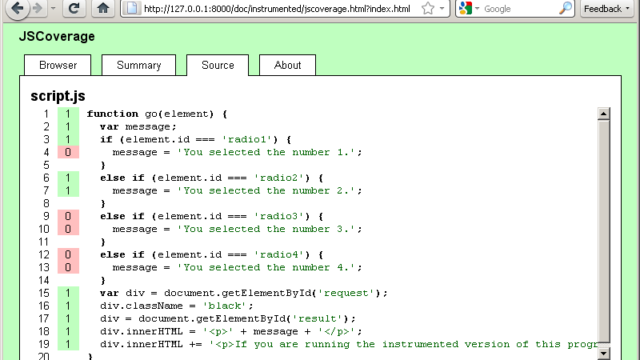The width and height of the screenshot is (640, 360).
Task: Click the 'function go(element) {' code line
Action: [157, 114]
